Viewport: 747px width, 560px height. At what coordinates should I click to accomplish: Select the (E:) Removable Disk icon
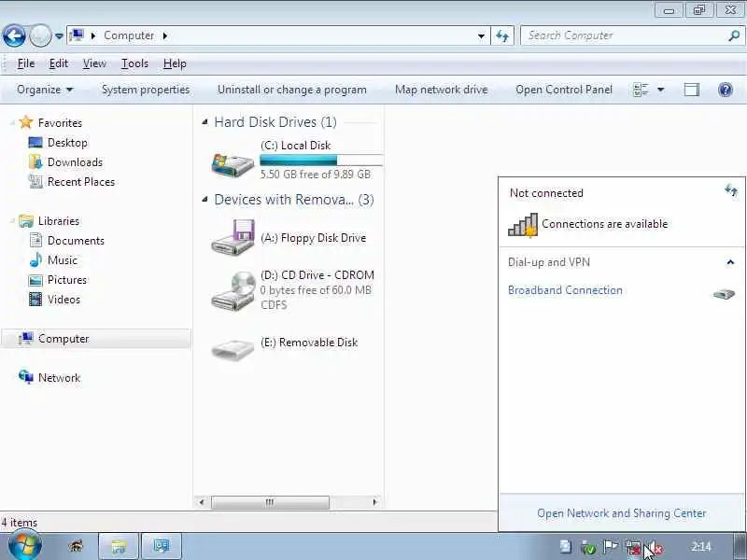[x=233, y=349]
